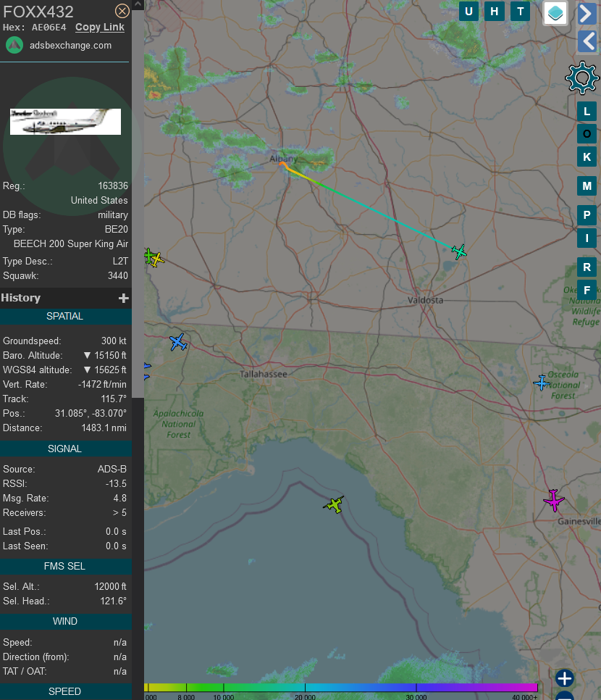Click the Pos. coordinates 31.085°, -83.070°

coord(91,413)
